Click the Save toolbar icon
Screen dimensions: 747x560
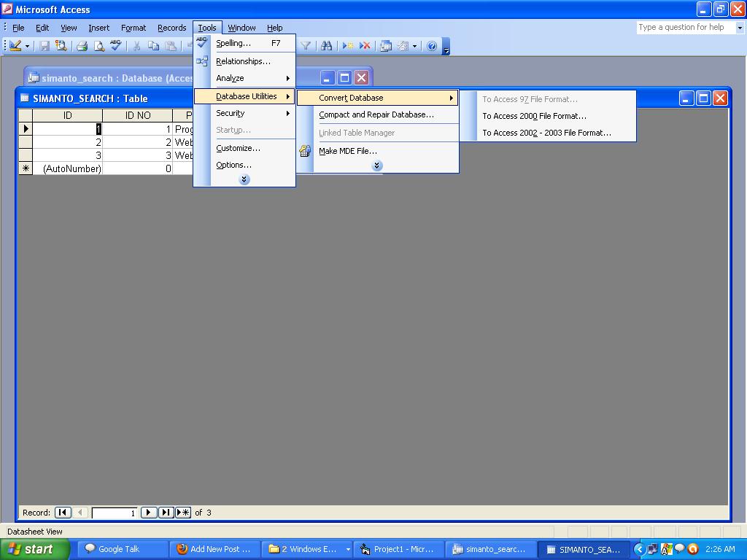click(x=44, y=46)
